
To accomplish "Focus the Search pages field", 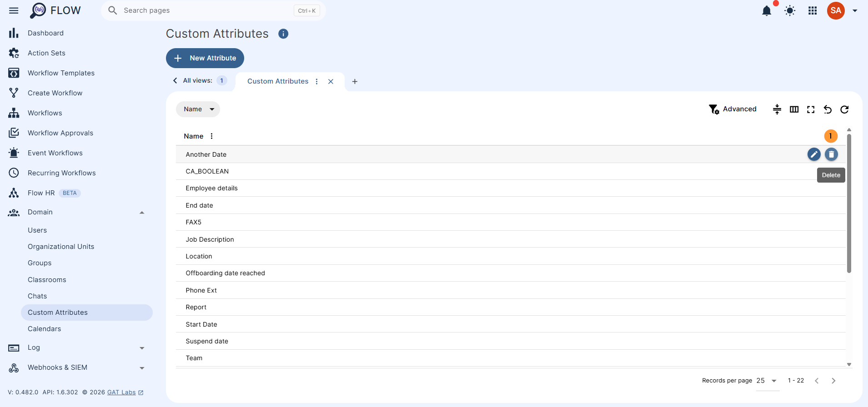I will pos(213,10).
